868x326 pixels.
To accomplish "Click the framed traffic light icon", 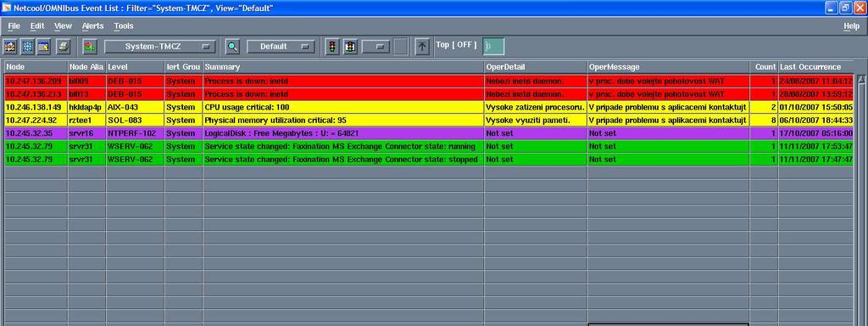I will tap(350, 47).
